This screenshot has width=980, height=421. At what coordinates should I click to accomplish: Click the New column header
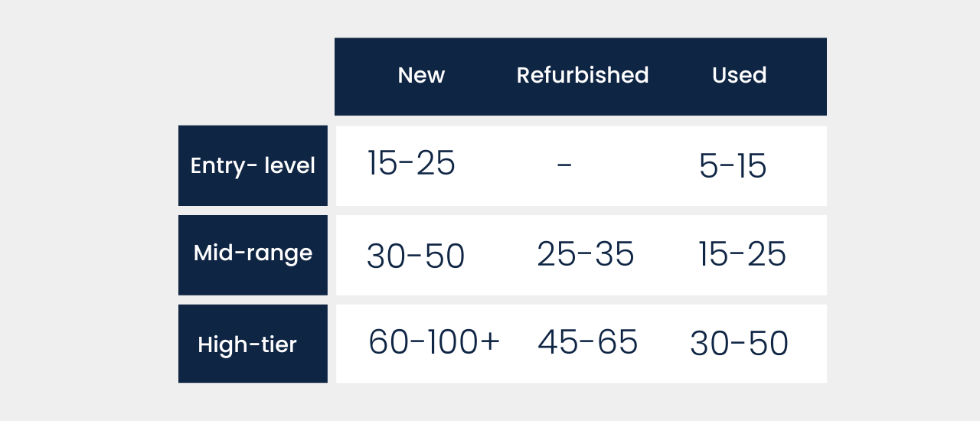click(421, 75)
